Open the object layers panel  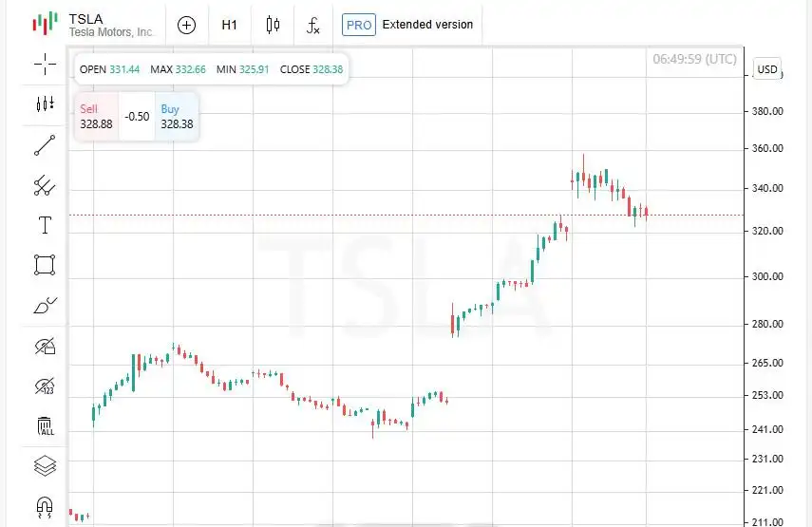pos(45,466)
